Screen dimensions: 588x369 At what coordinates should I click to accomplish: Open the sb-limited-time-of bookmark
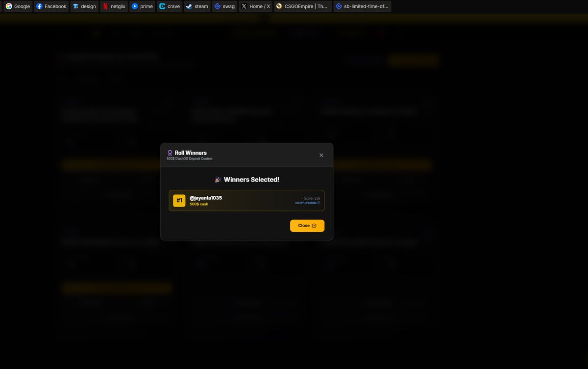click(362, 6)
